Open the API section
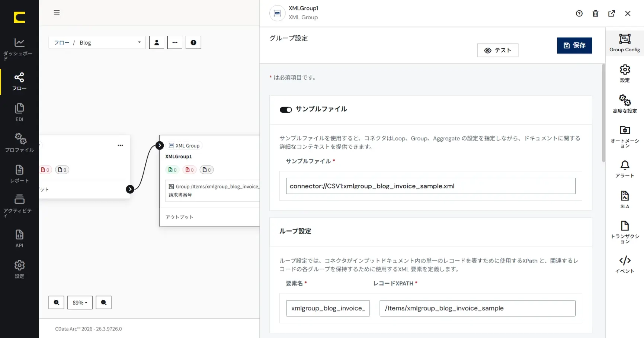644x338 pixels. tap(19, 238)
